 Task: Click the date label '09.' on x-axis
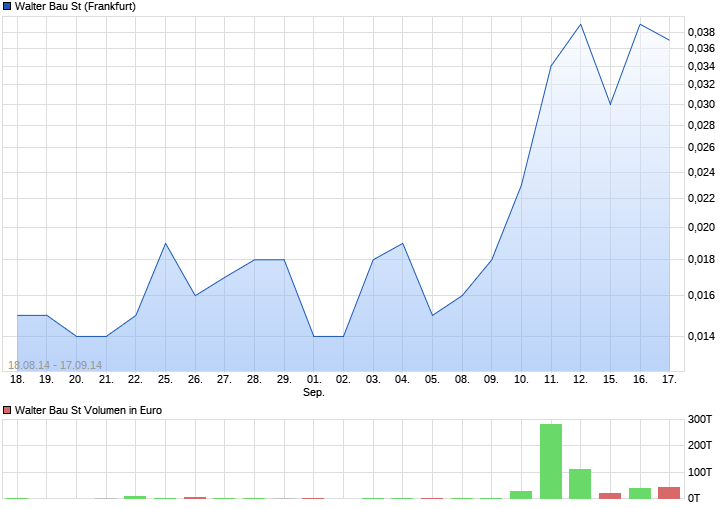(x=491, y=379)
